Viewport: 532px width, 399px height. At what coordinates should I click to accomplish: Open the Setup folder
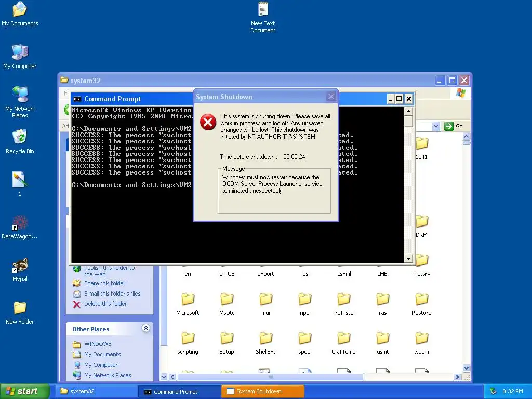pyautogui.click(x=227, y=343)
